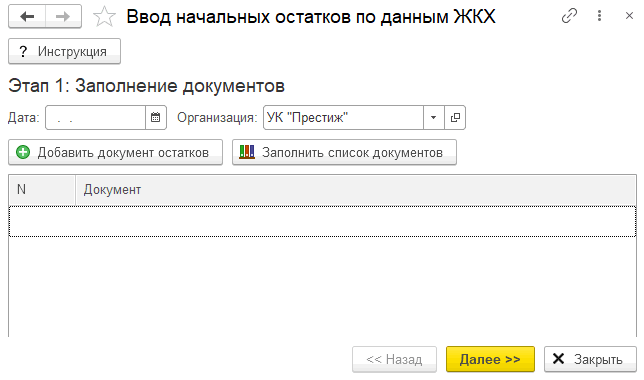Open the calendar picker for Дата
The height and width of the screenshot is (380, 644).
pos(156,117)
